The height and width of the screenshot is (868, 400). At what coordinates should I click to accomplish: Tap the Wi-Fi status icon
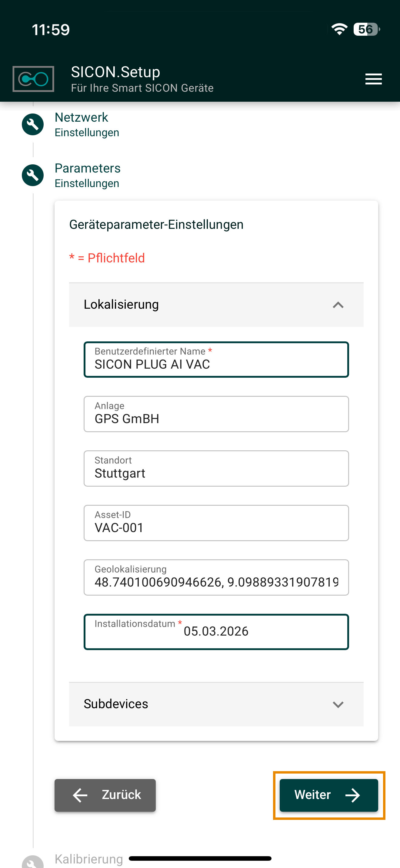[x=339, y=29]
